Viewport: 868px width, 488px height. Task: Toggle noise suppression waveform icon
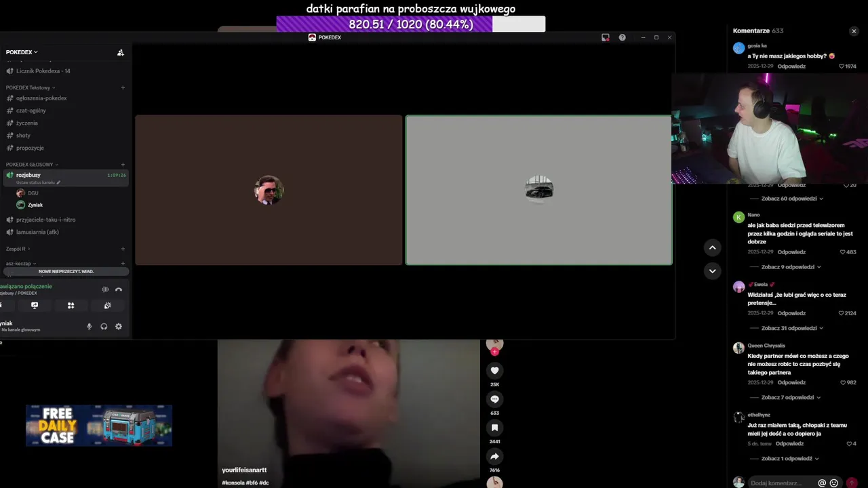[105, 289]
